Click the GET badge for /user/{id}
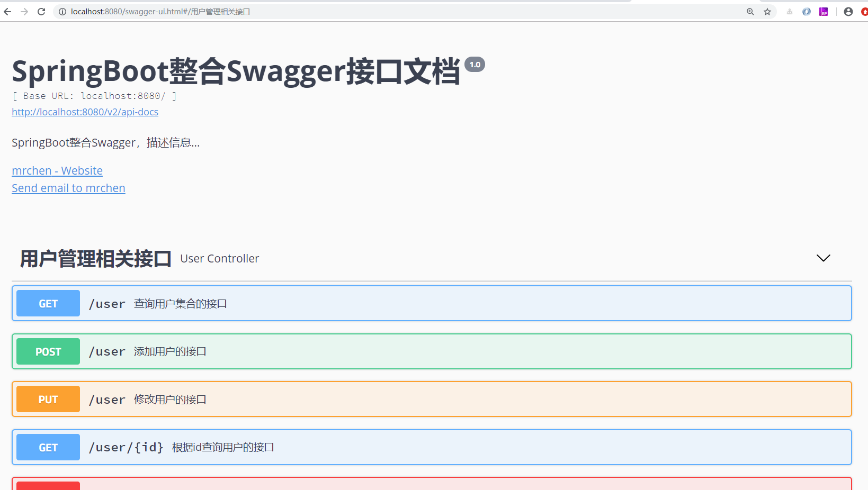 point(48,447)
